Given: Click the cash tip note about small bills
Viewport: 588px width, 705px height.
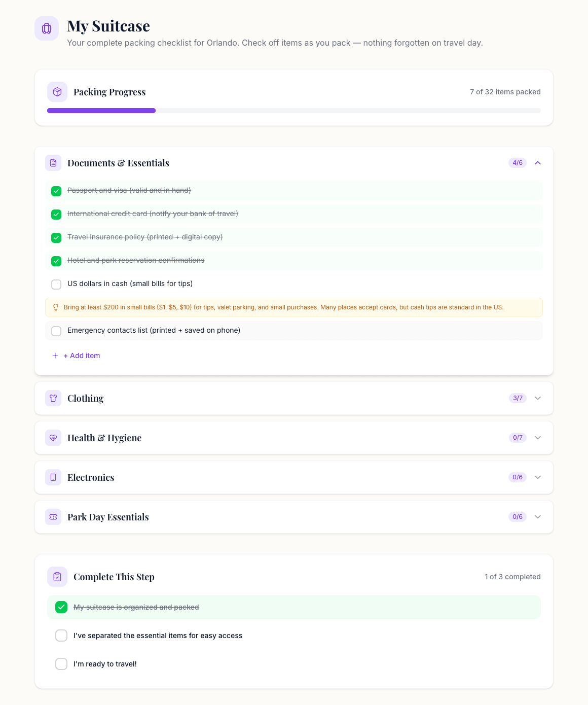Looking at the screenshot, I should tap(294, 307).
